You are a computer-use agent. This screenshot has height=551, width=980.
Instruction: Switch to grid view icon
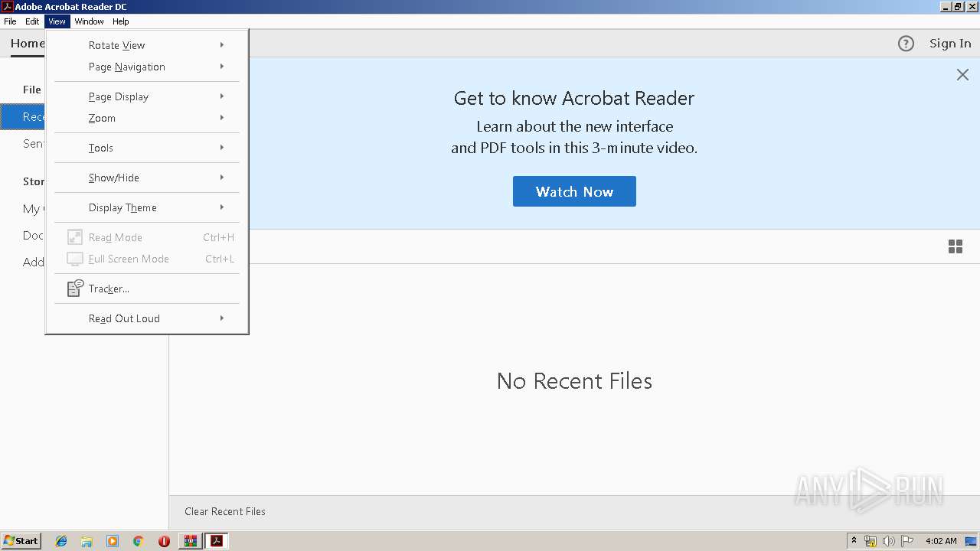955,246
